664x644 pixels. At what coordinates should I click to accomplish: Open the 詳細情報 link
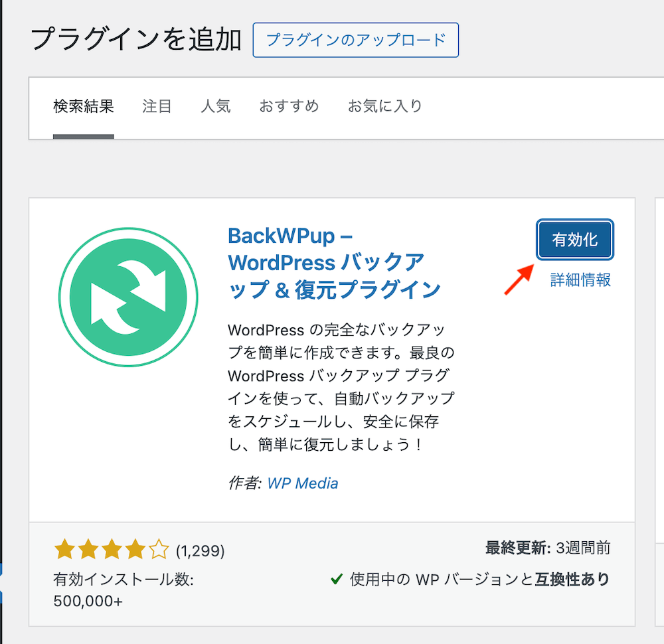580,280
